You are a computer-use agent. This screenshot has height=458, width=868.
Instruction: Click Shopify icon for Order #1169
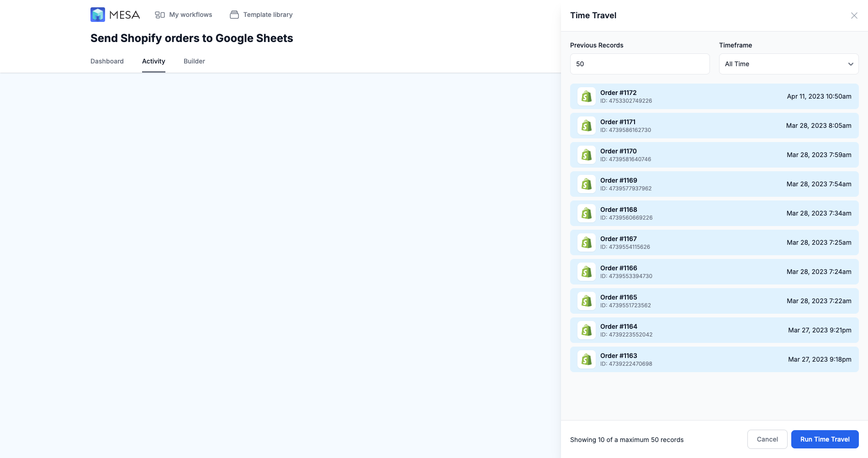pos(587,184)
